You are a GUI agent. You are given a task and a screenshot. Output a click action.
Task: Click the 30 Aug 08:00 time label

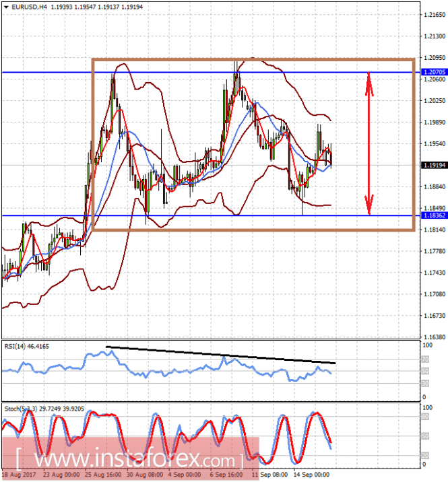145,475
